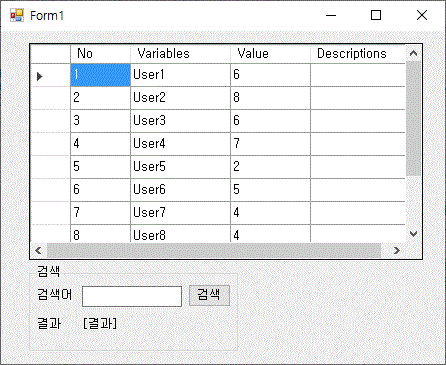
Task: Select the No cell showing 7
Action: 100,213
